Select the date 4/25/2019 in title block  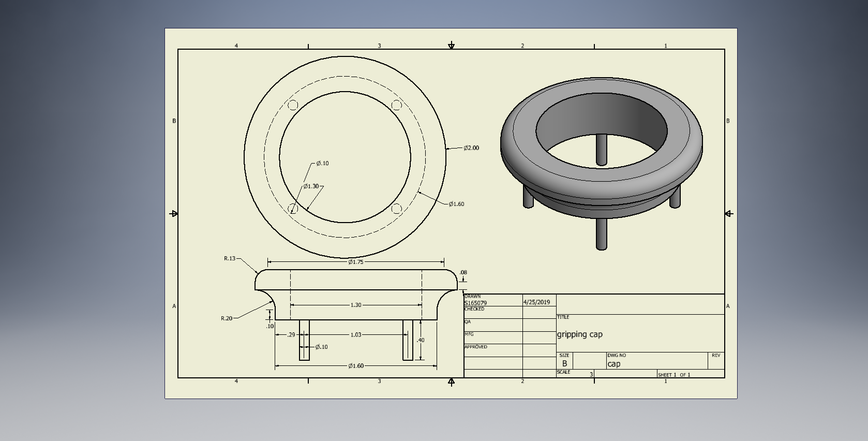[537, 302]
